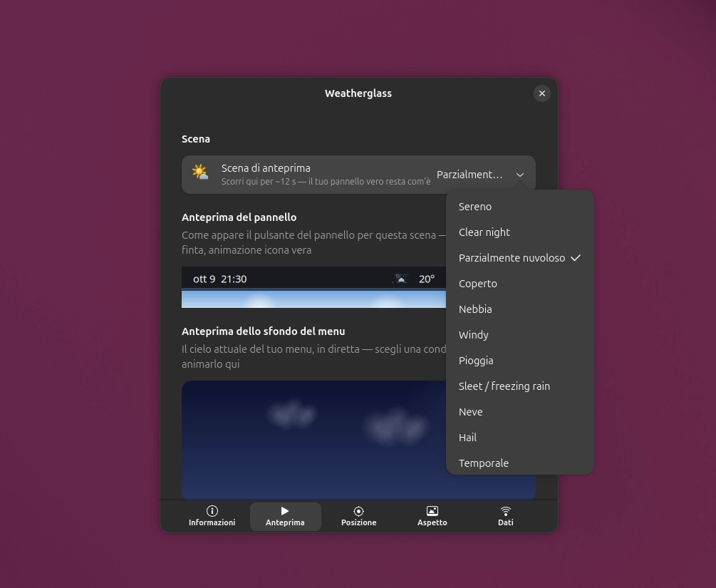Viewport: 716px width, 588px height.
Task: Click the panel preview weather icon
Action: (400, 279)
